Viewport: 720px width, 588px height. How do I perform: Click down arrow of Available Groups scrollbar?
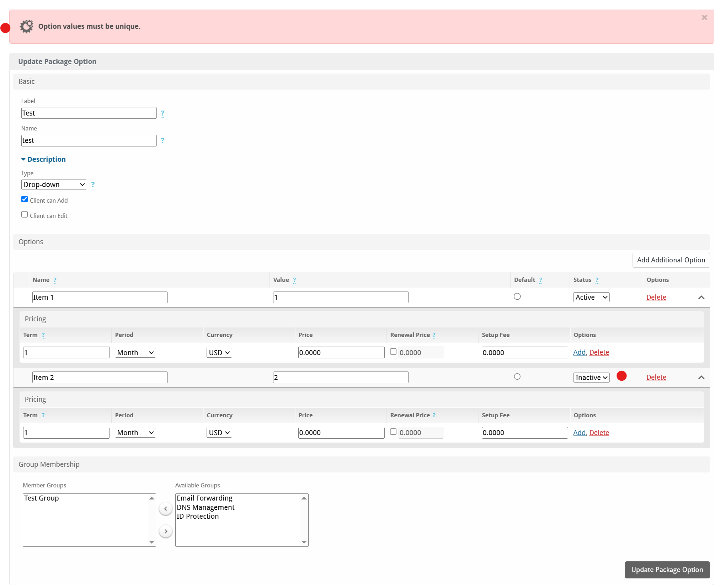(304, 542)
